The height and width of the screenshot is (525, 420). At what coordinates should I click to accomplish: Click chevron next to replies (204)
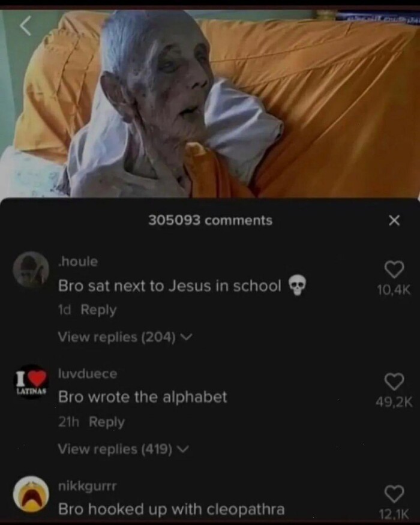click(186, 337)
